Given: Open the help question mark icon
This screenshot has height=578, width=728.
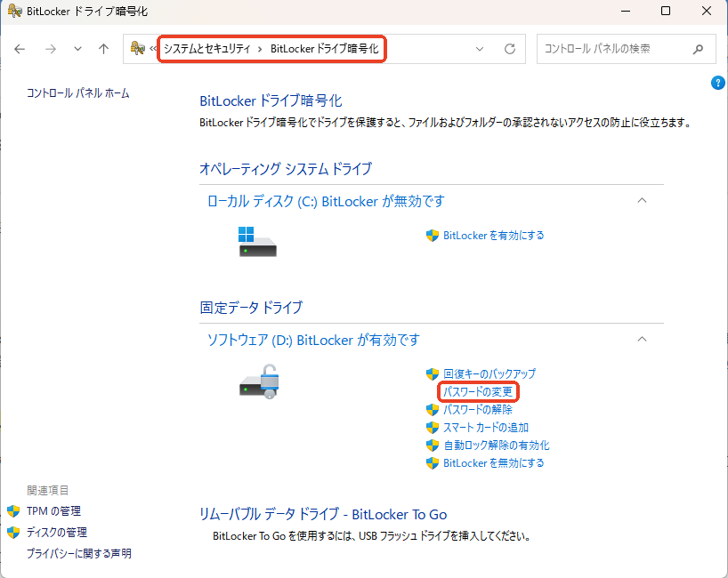Looking at the screenshot, I should point(717,83).
